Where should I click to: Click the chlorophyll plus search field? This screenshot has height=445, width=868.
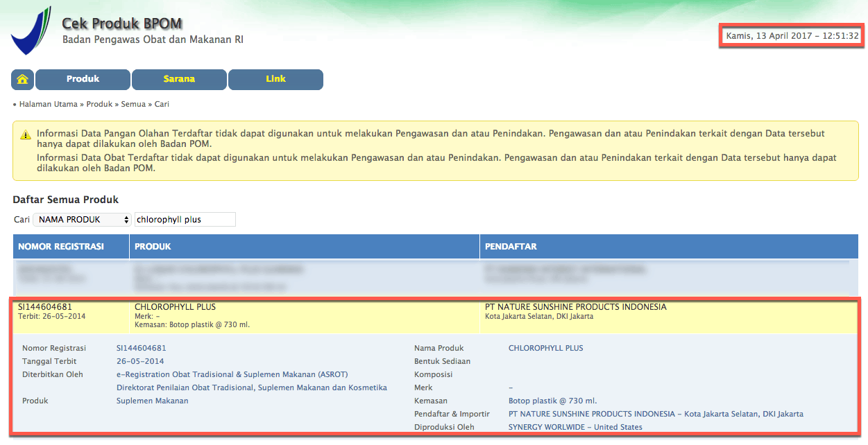[x=185, y=220]
